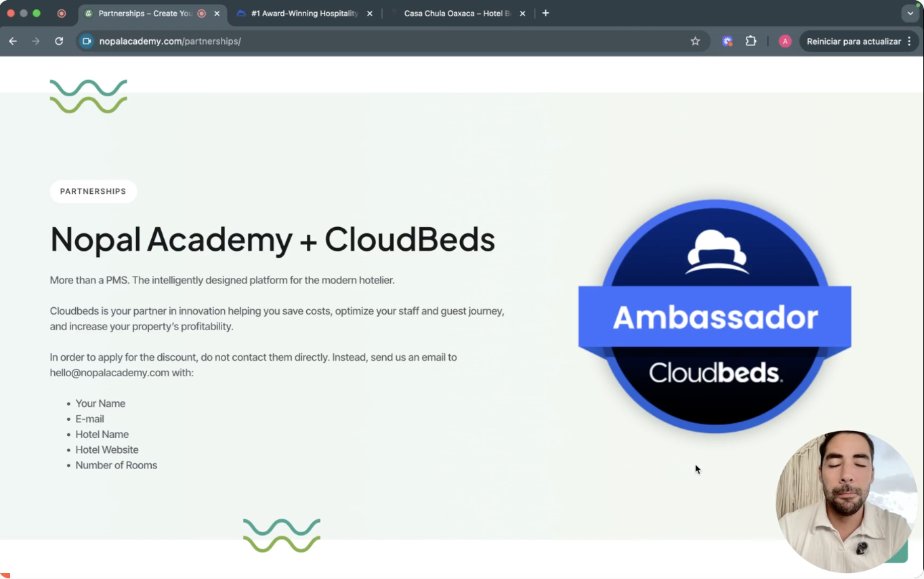924x579 pixels.
Task: Reload the page with the refresh icon
Action: tap(59, 41)
